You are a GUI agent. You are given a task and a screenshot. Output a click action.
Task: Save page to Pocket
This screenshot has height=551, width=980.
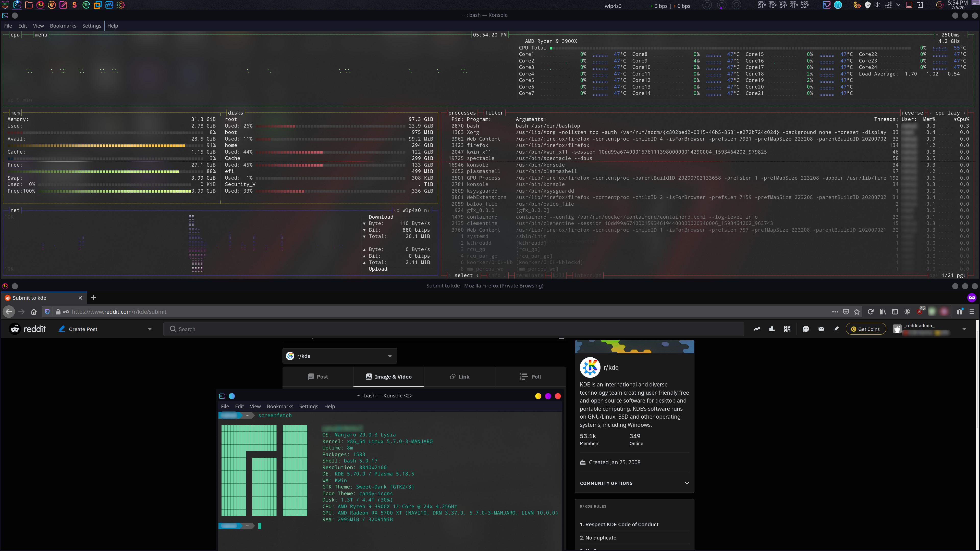coord(846,311)
